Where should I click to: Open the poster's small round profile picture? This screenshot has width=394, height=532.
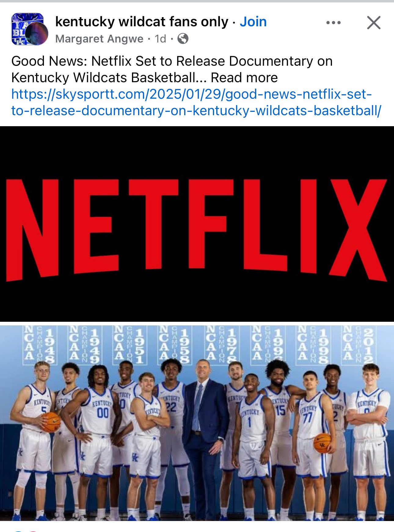[36, 34]
